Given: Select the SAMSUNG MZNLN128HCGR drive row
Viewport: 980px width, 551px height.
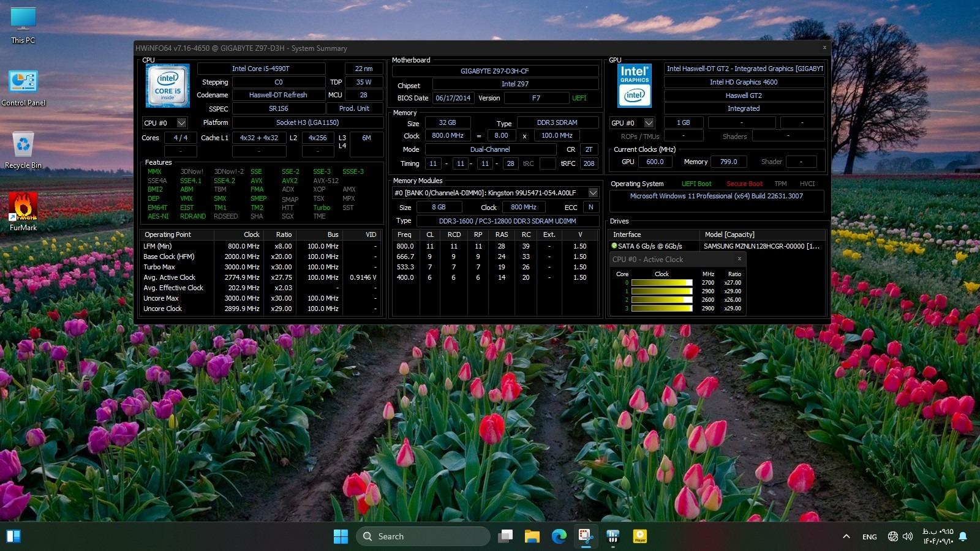Looking at the screenshot, I should (761, 246).
